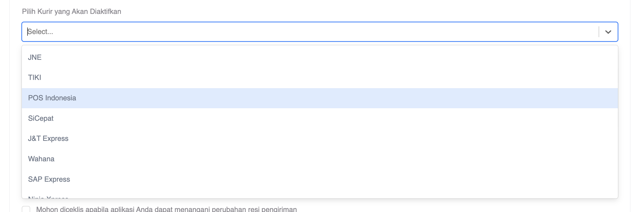Viewport: 644px width, 212px height.
Task: Choose the highlighted POS Indonesia option
Action: [x=52, y=98]
